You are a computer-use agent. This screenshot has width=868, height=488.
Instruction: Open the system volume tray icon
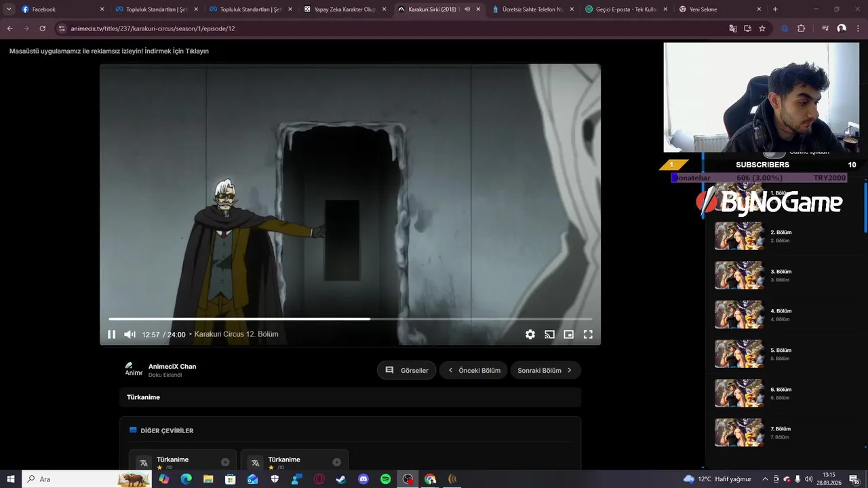pos(808,479)
